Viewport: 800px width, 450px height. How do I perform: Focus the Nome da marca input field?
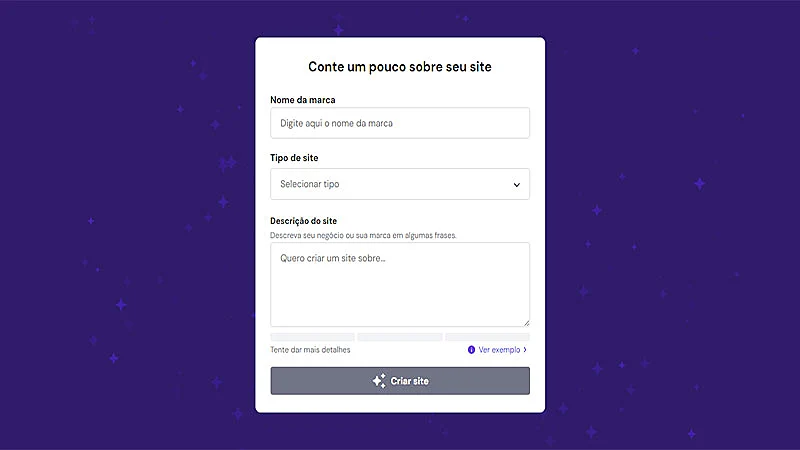point(399,123)
